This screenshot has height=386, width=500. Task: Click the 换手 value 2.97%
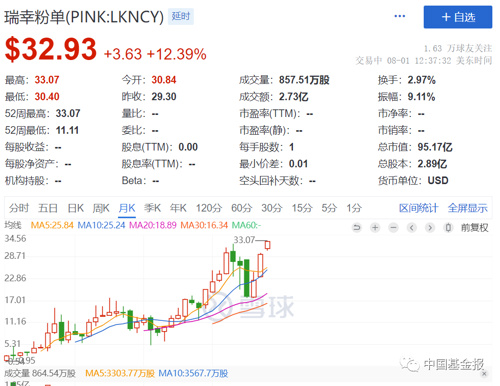[x=421, y=80]
